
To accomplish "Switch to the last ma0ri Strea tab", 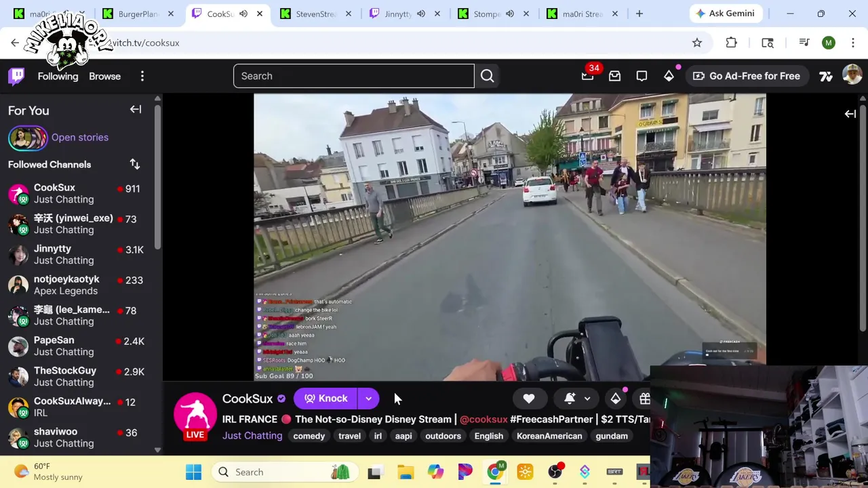I will click(582, 14).
